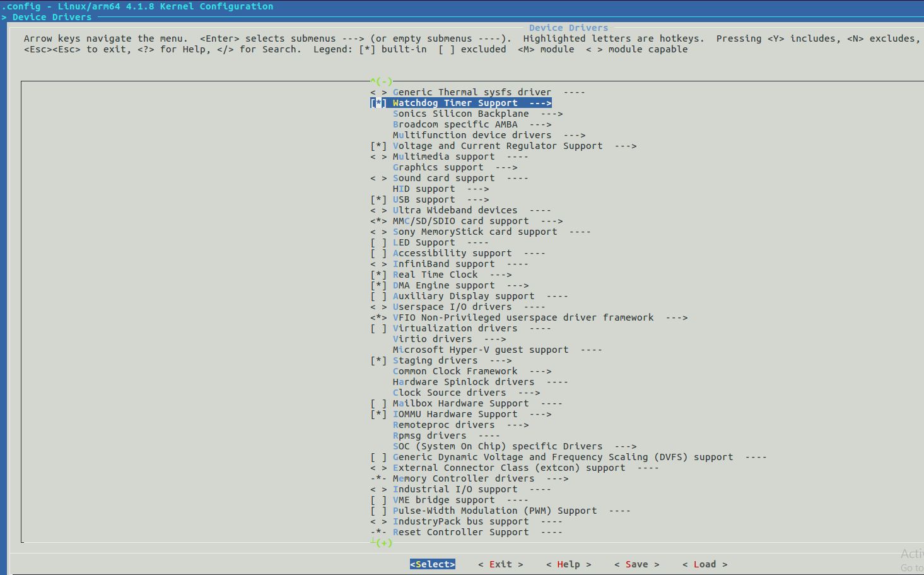Select the Multimedia support entry
The image size is (924, 575).
point(444,156)
